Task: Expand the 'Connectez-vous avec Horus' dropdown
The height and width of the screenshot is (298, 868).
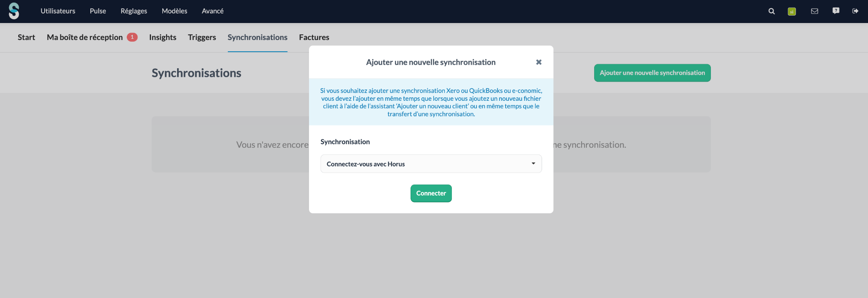Action: (431, 164)
